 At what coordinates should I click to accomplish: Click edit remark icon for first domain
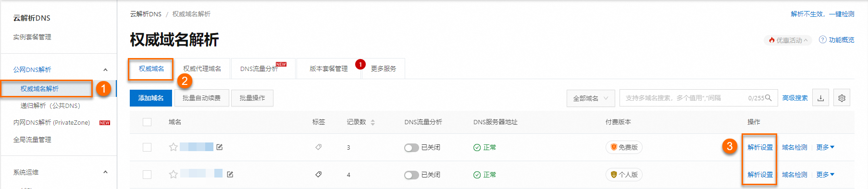[x=219, y=147]
